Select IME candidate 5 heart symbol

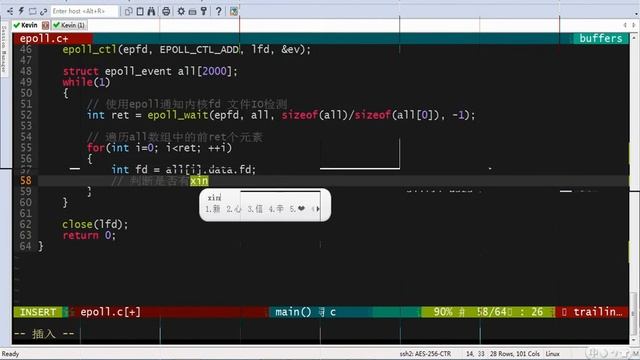298,209
